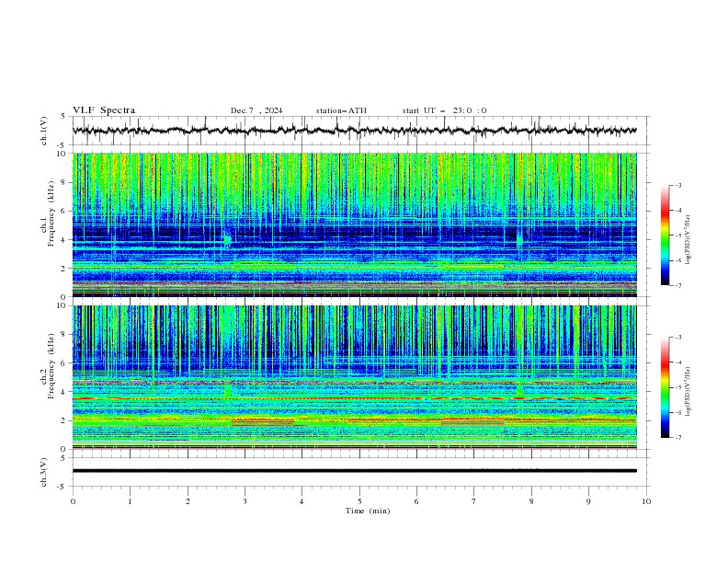Image resolution: width=728 pixels, height=563 pixels.
Task: Click the time axis tick label '10'
Action: click(x=646, y=501)
